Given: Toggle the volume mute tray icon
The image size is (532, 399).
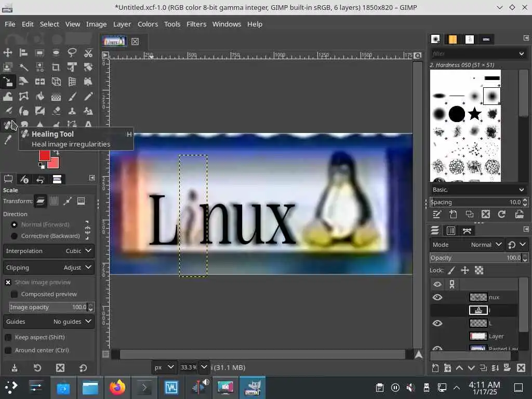Looking at the screenshot, I should [x=410, y=388].
